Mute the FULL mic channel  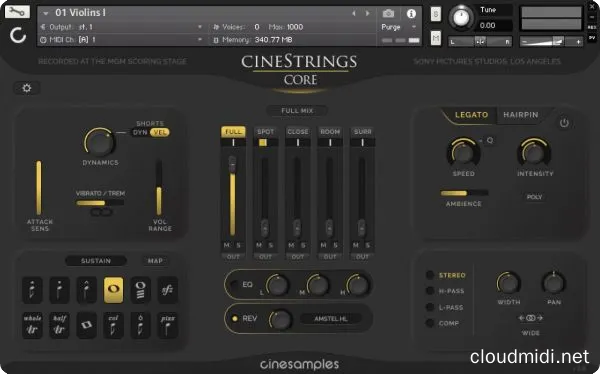click(x=227, y=245)
